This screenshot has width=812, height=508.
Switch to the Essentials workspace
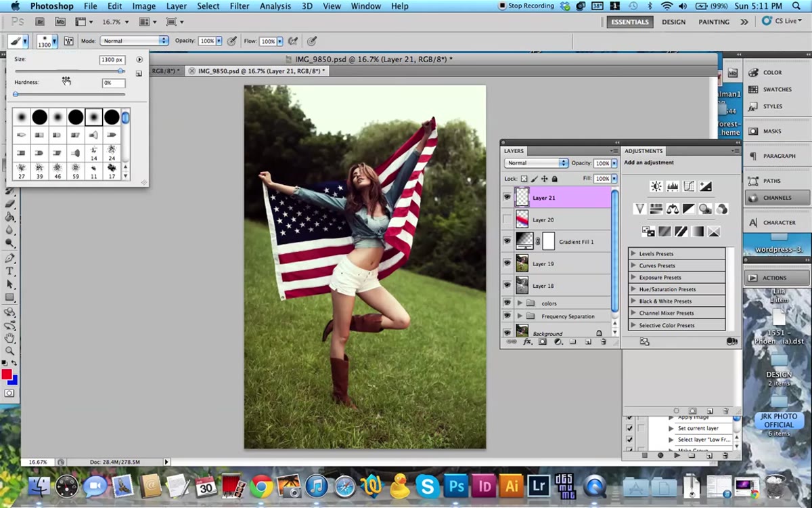[630, 22]
